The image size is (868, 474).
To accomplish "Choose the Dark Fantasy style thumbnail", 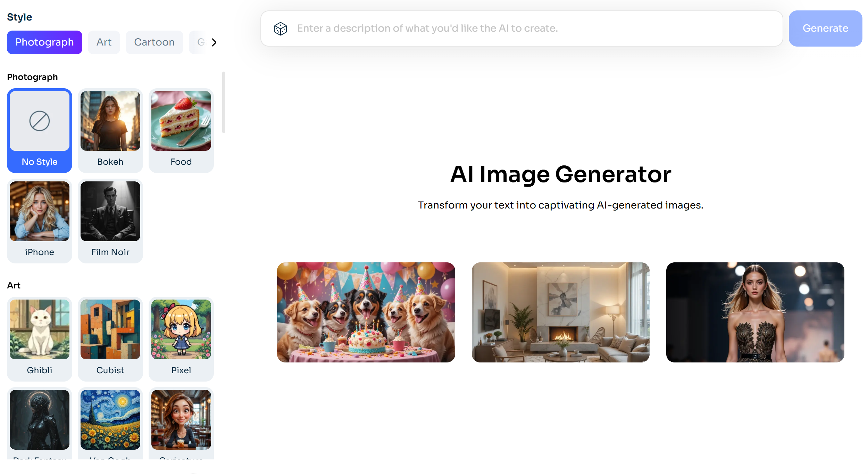I will tap(40, 420).
